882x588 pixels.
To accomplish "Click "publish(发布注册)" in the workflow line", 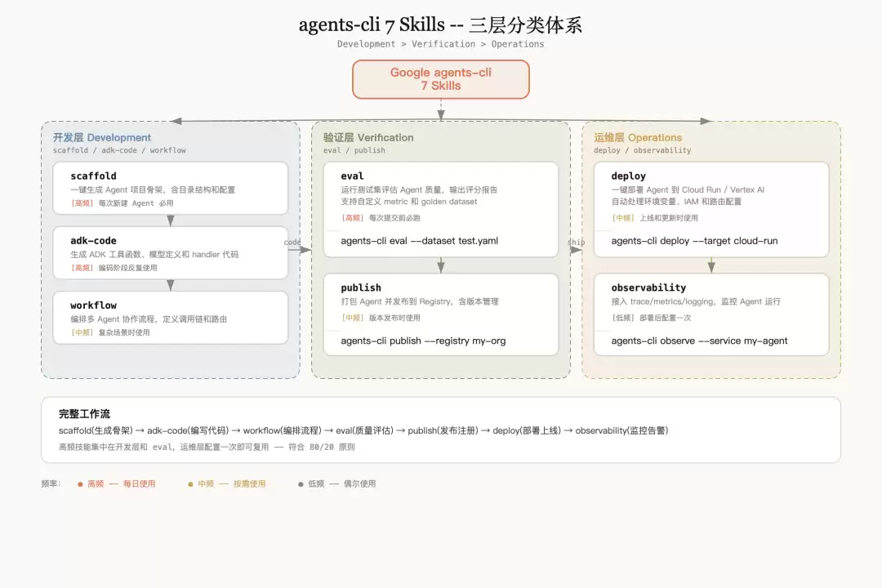I will click(x=443, y=430).
